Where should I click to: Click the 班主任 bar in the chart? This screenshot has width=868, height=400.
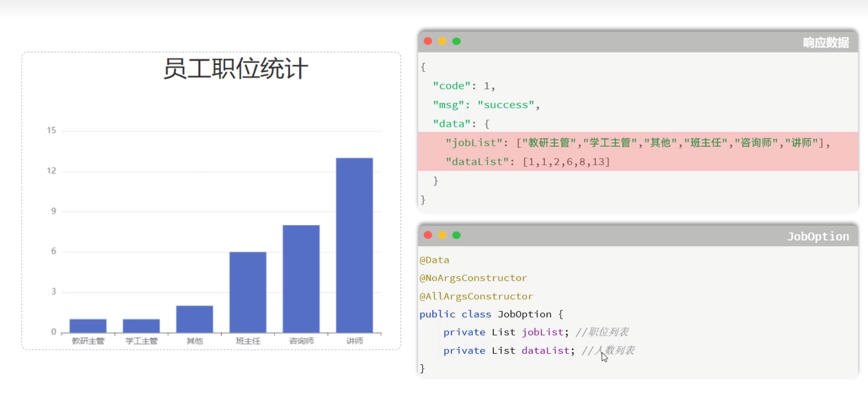coord(248,292)
